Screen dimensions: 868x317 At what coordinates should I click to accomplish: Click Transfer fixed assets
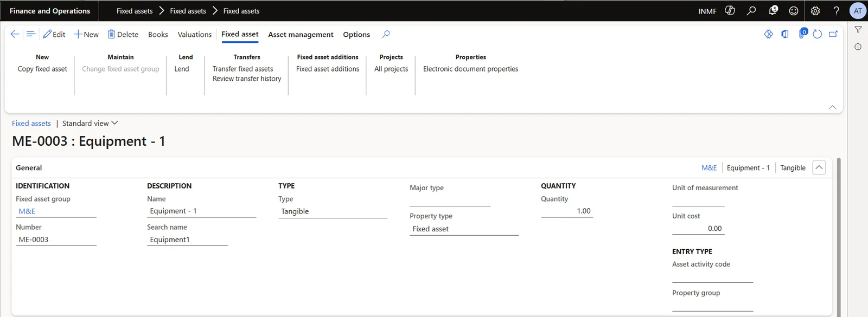pos(242,69)
